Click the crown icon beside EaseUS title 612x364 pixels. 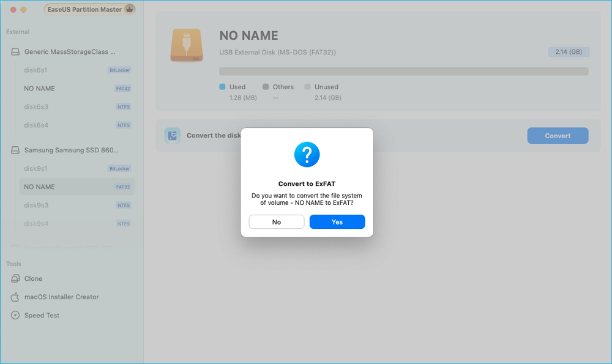(129, 9)
